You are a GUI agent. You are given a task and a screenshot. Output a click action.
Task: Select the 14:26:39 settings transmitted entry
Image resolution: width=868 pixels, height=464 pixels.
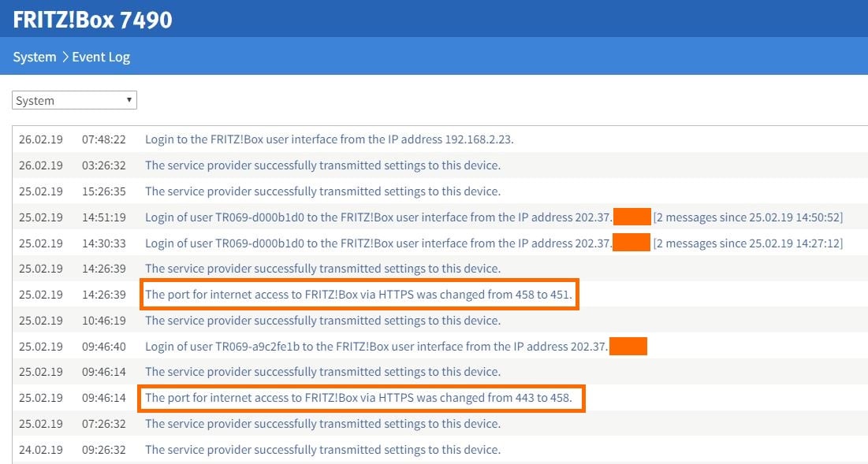click(440, 269)
